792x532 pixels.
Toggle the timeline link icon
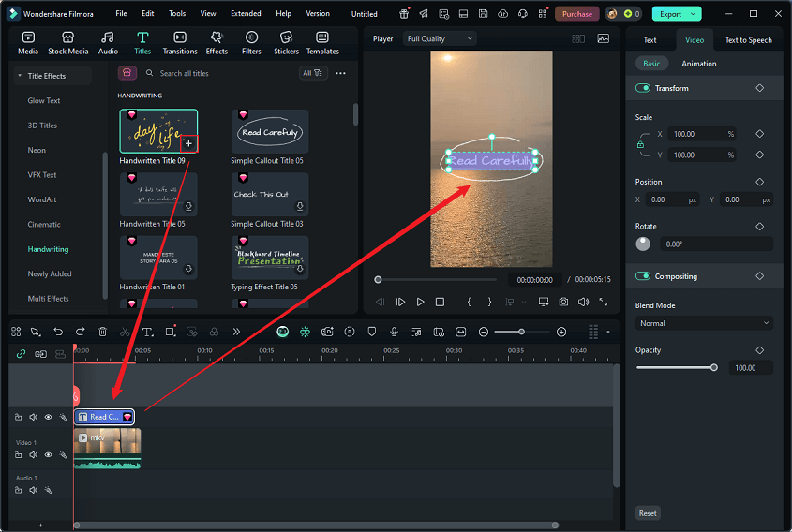[x=21, y=354]
